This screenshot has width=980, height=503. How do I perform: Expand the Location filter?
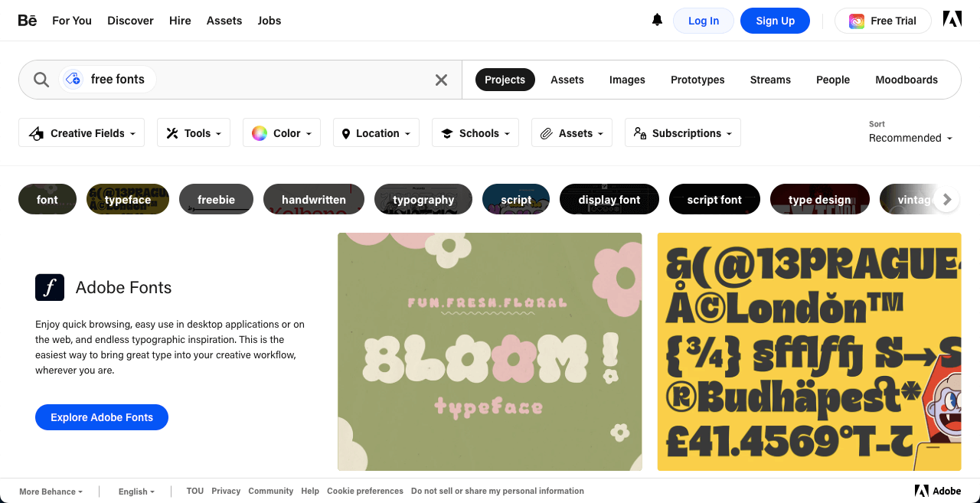pyautogui.click(x=376, y=133)
